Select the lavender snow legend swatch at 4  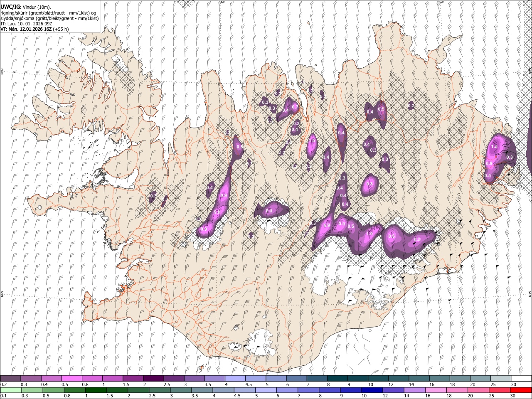235,379
